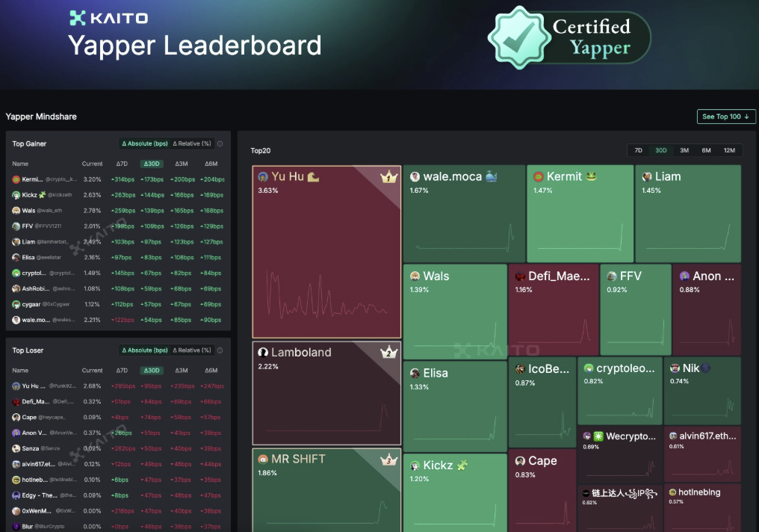This screenshot has width=759, height=532.
Task: Click the AshRobi row name in Top Gainer
Action: (x=36, y=289)
